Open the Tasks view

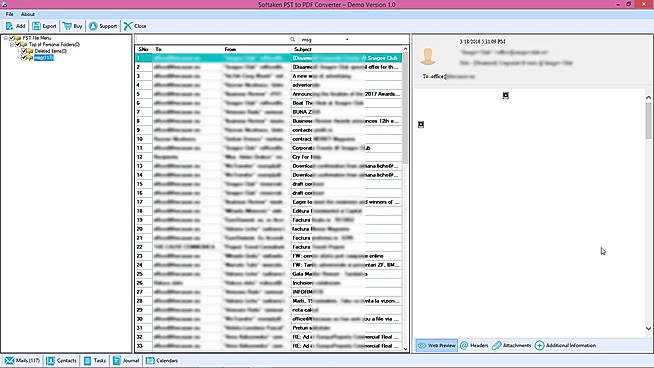pos(95,360)
